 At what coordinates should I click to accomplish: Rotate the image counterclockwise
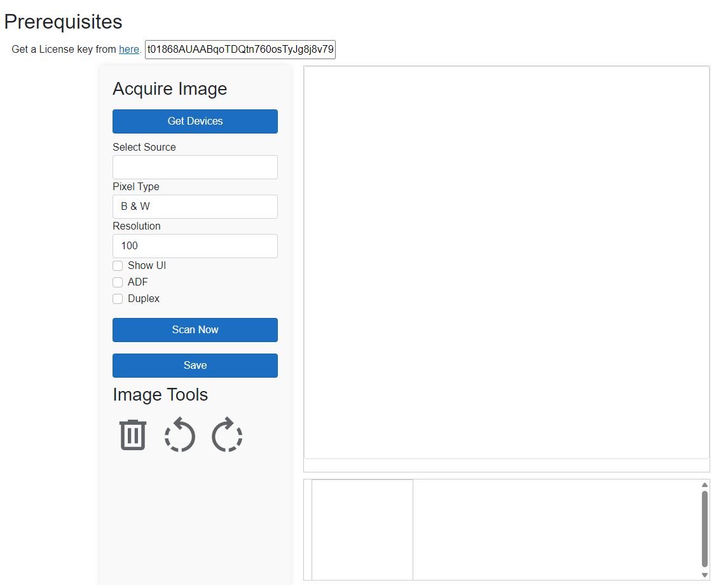[x=180, y=436]
